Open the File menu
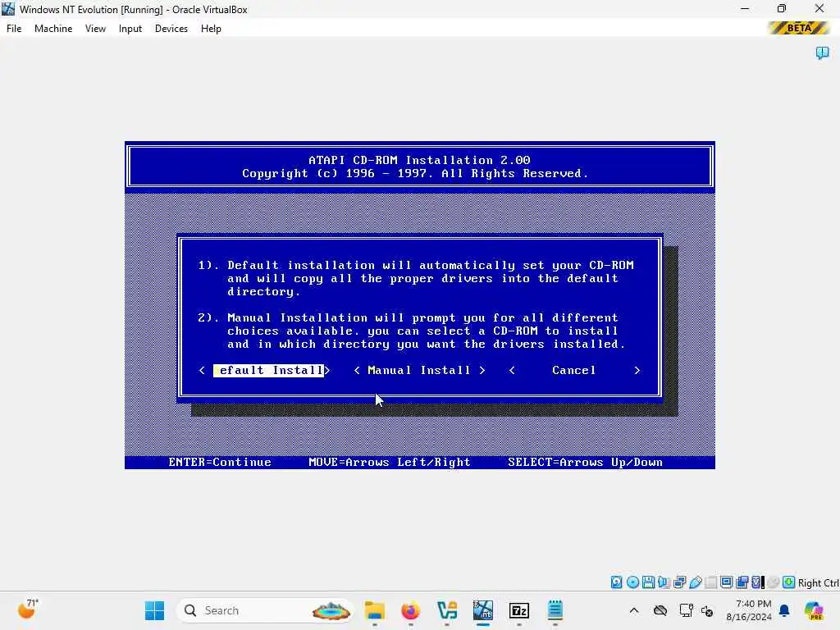 click(14, 29)
